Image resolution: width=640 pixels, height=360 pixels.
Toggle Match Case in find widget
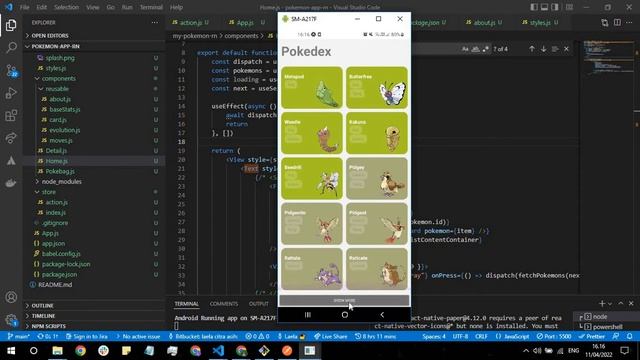click(465, 49)
